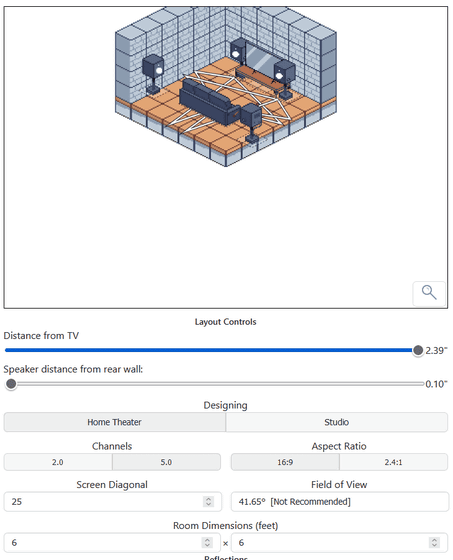
Task: Click the rear left speaker on stand
Action: point(153,74)
